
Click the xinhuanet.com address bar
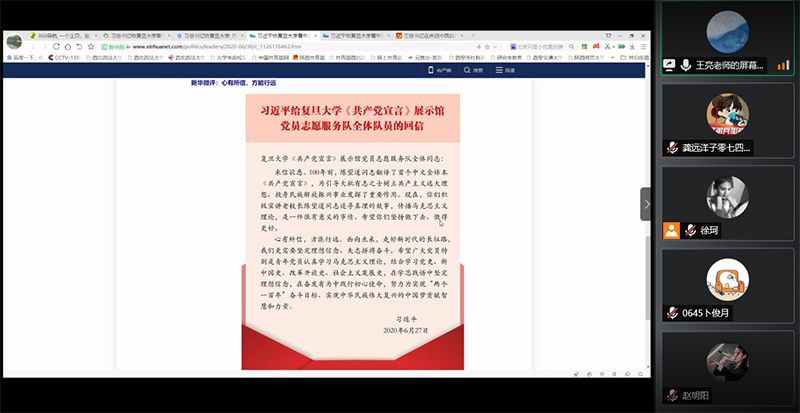[x=250, y=45]
